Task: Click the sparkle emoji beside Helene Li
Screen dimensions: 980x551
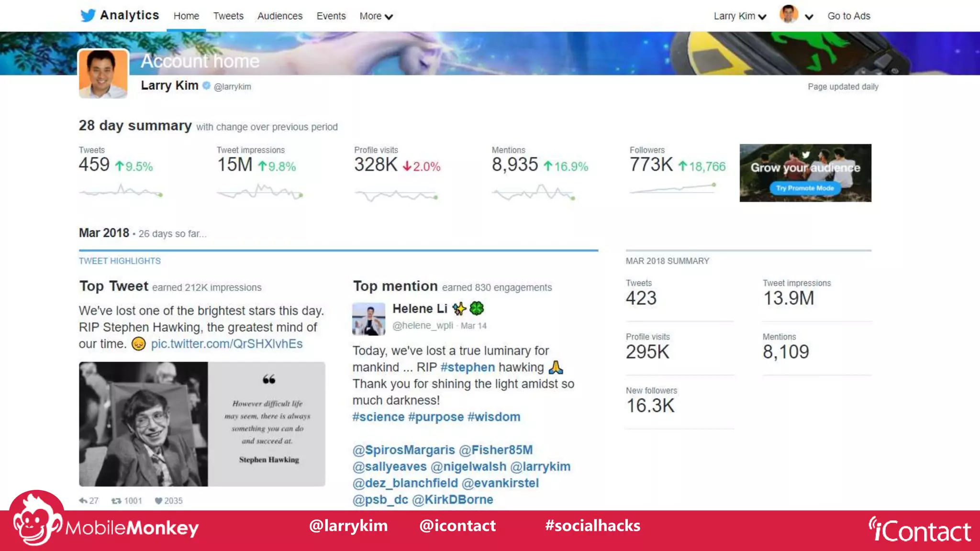Action: [459, 309]
